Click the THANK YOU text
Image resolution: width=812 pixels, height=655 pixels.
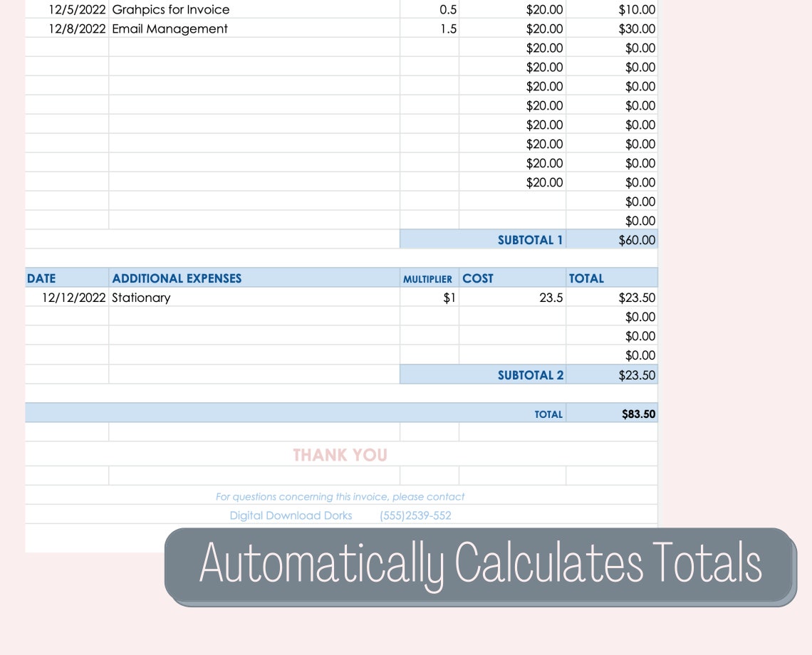tap(340, 455)
